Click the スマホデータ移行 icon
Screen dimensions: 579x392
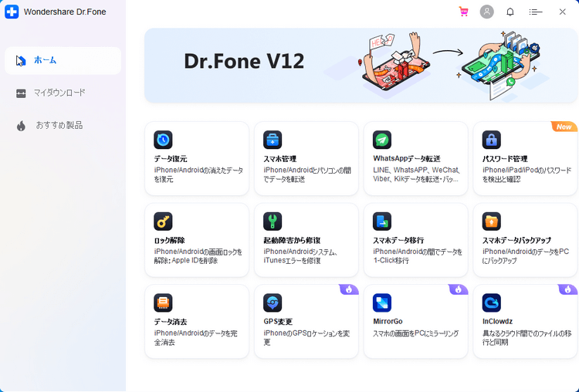coord(382,221)
